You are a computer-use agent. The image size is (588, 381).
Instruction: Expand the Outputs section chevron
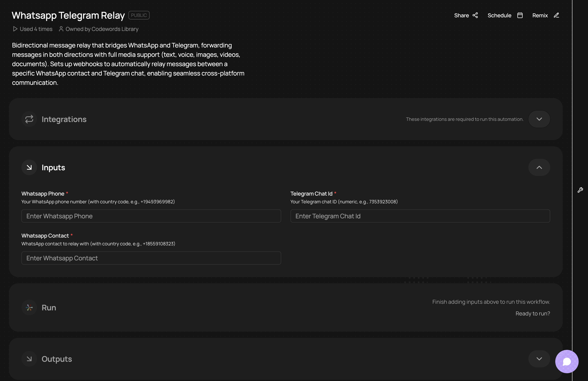539,359
